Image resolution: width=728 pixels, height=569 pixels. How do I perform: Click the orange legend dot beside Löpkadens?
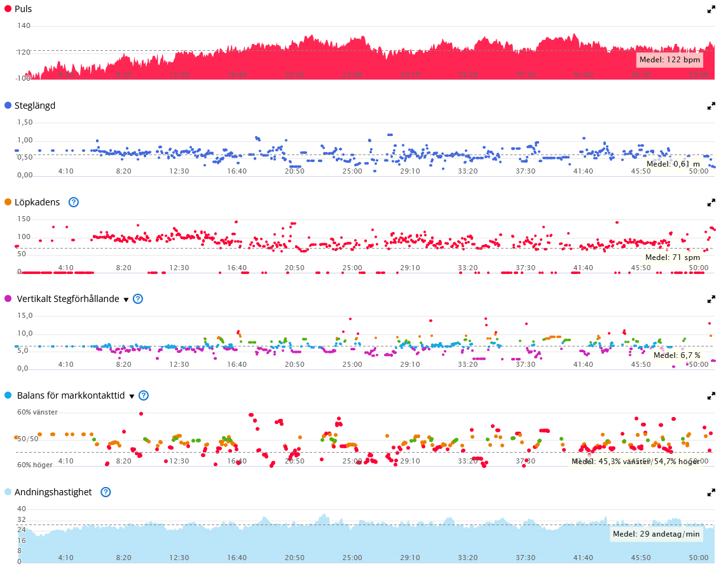click(8, 202)
